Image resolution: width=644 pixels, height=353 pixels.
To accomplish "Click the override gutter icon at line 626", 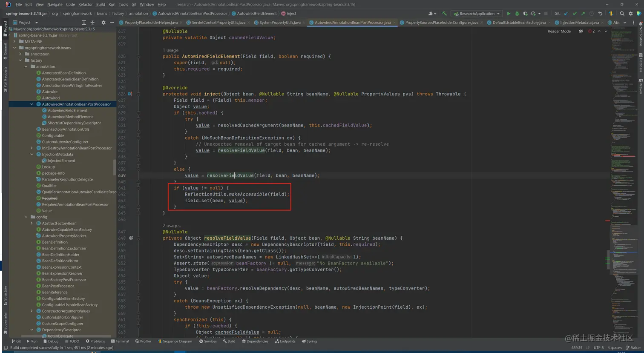I will point(130,94).
